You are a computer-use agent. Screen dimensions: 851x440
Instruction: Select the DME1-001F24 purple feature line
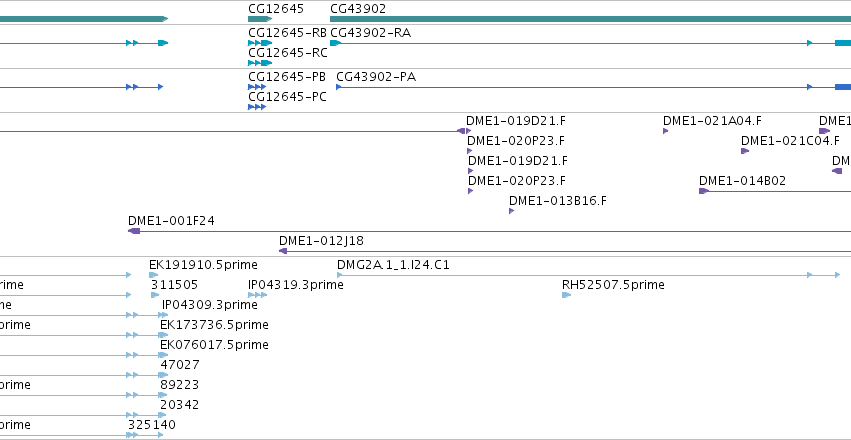(490, 231)
